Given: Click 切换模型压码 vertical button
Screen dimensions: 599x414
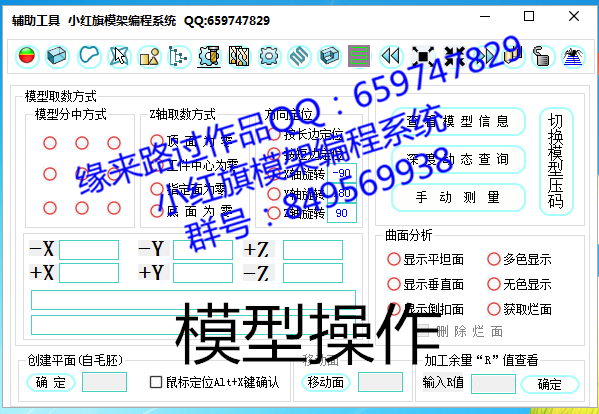Looking at the screenshot, I should tap(556, 161).
